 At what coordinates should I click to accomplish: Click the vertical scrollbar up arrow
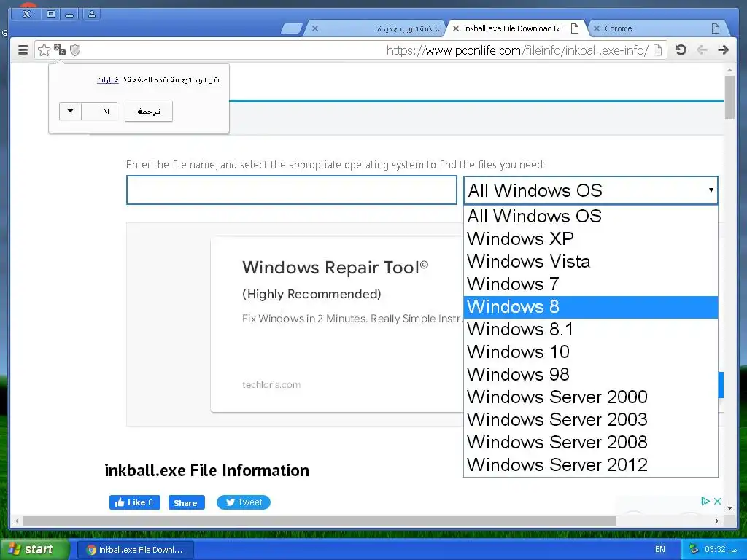point(729,70)
